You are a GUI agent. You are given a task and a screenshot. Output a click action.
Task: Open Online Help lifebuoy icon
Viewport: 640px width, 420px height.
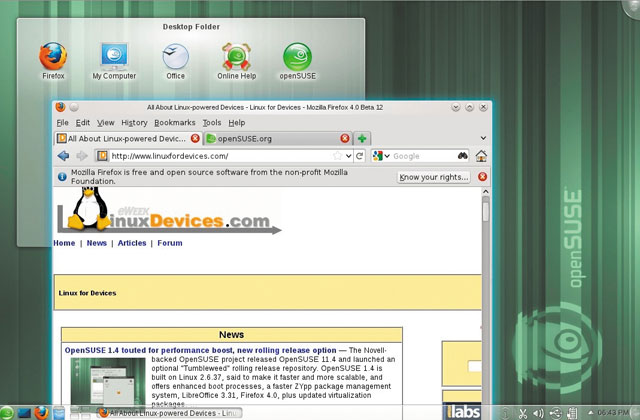pyautogui.click(x=236, y=56)
